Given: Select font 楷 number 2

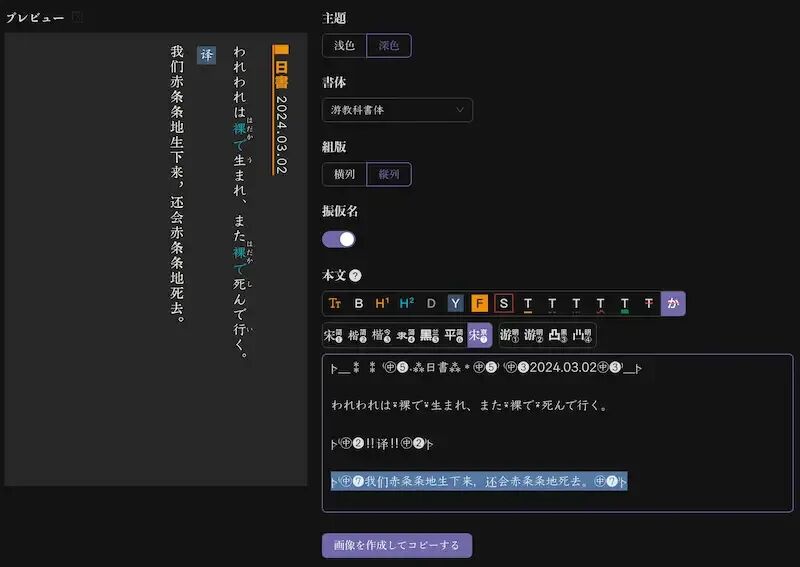Looking at the screenshot, I should pos(357,335).
